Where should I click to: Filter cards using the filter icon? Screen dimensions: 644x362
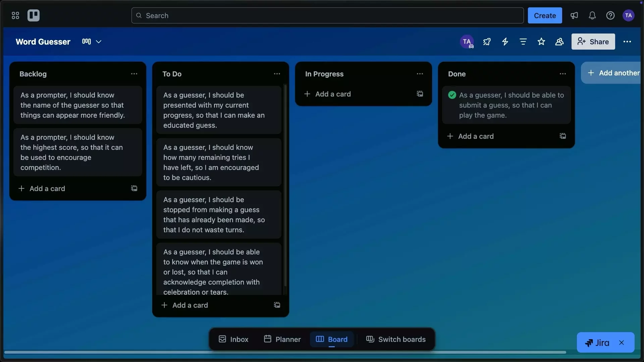[523, 42]
